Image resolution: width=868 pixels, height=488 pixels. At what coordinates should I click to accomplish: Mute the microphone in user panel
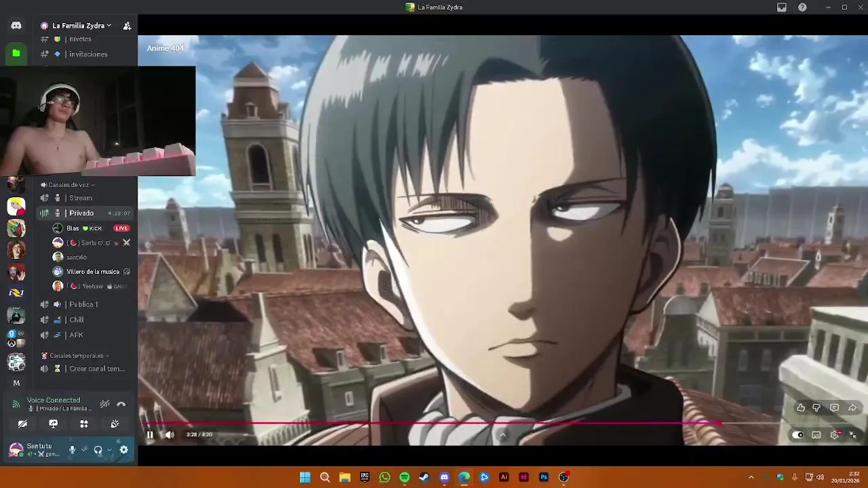coord(72,449)
